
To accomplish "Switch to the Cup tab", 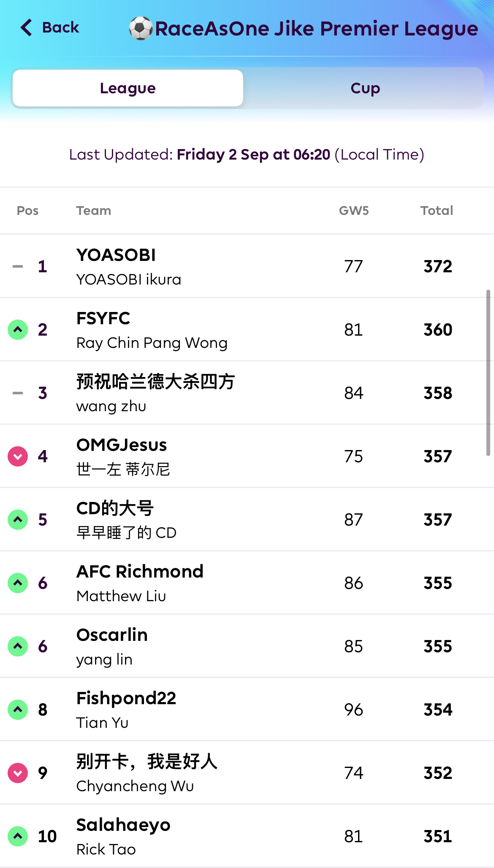I will point(365,88).
